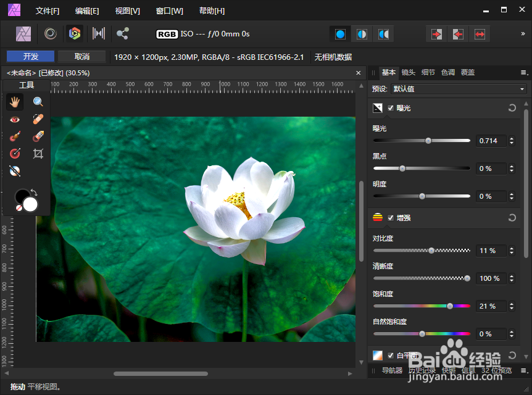532x395 pixels.
Task: Click the 开发 (Develop) button
Action: [30, 56]
